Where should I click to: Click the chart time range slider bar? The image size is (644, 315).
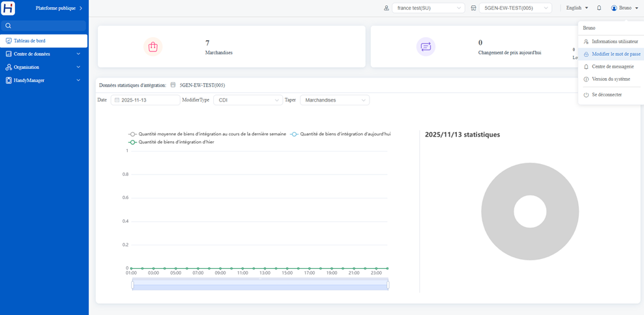[260, 284]
